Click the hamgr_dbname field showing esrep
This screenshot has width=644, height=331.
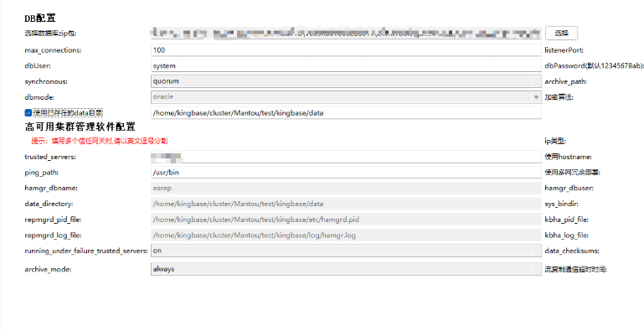click(x=346, y=188)
